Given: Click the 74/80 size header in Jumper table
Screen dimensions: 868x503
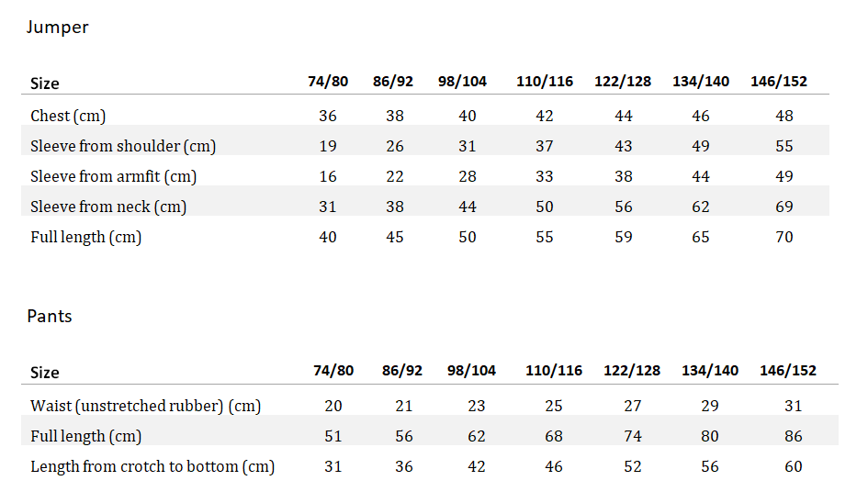Looking at the screenshot, I should coord(328,82).
